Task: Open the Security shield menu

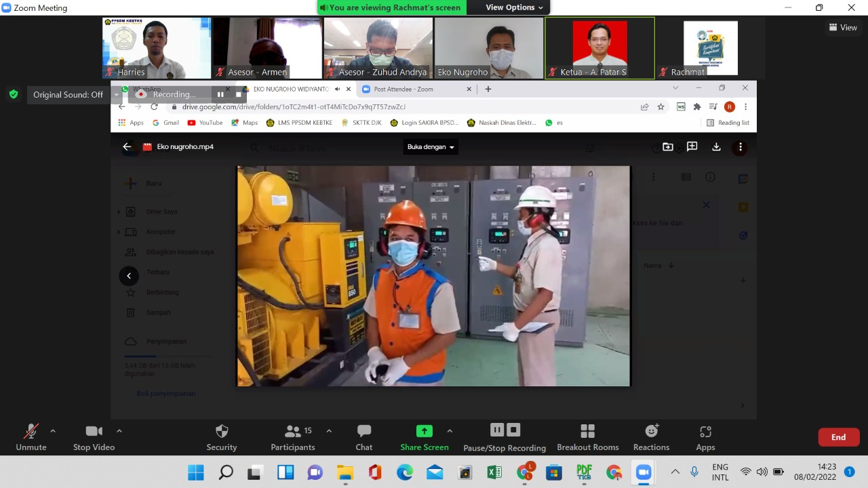Action: (x=222, y=438)
